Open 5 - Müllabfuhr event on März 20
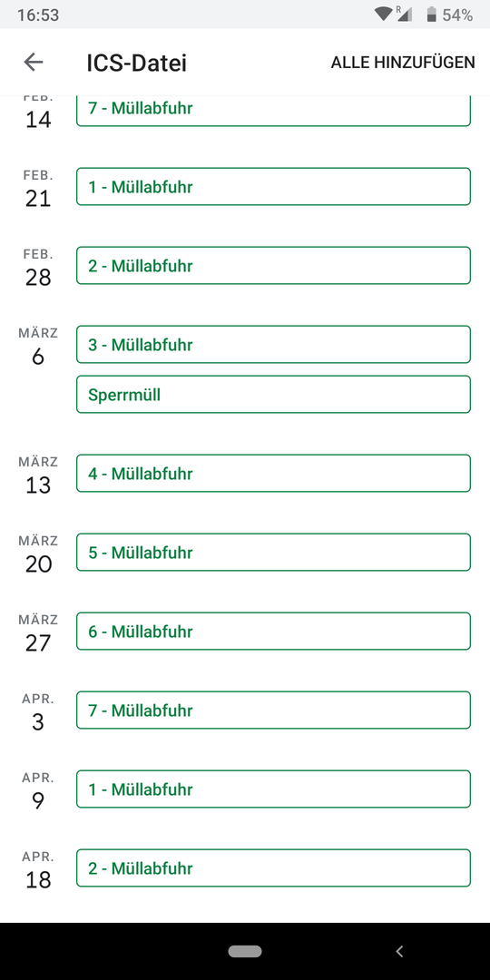 click(273, 552)
